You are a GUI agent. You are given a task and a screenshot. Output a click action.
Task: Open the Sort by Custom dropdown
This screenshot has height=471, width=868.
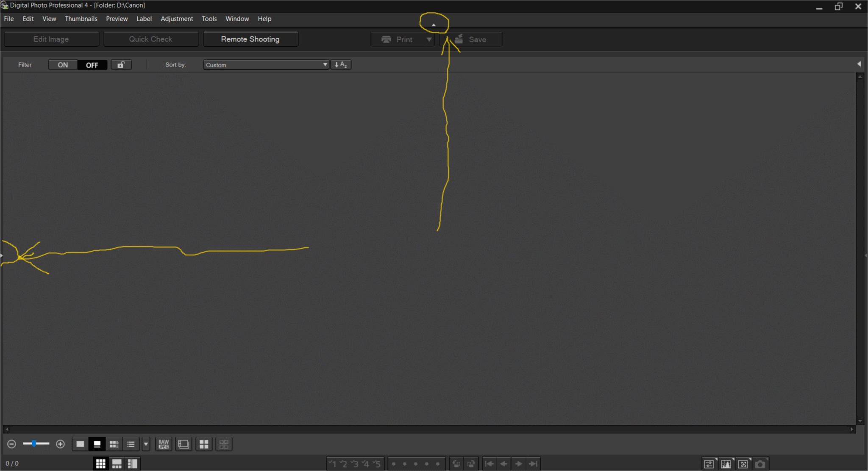tap(266, 65)
